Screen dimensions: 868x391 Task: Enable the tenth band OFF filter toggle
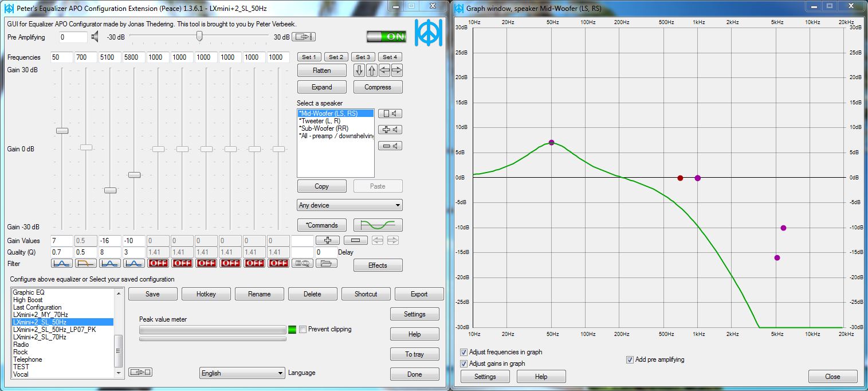pyautogui.click(x=278, y=264)
